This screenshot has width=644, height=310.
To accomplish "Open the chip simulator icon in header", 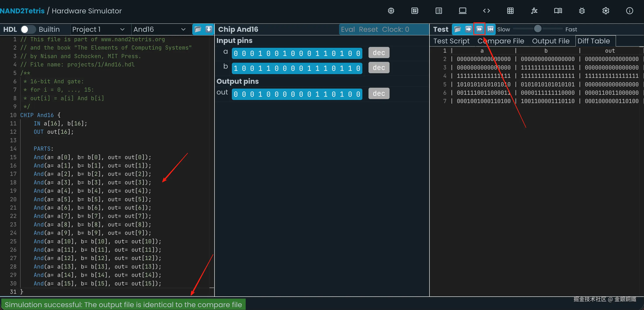I will [391, 11].
